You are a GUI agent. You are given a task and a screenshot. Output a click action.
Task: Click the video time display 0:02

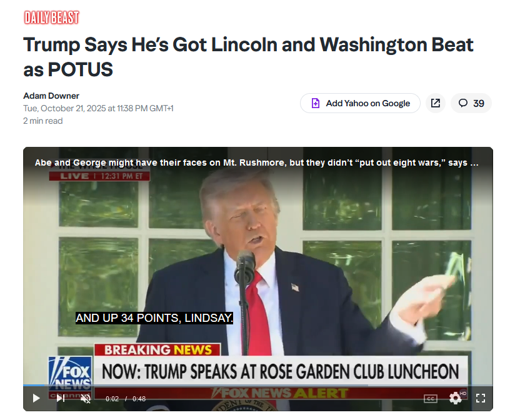coord(112,399)
